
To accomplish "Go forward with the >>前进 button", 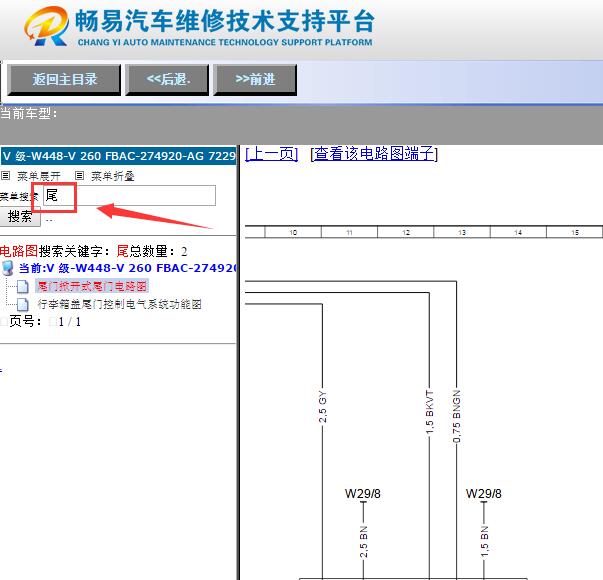I will pyautogui.click(x=255, y=80).
